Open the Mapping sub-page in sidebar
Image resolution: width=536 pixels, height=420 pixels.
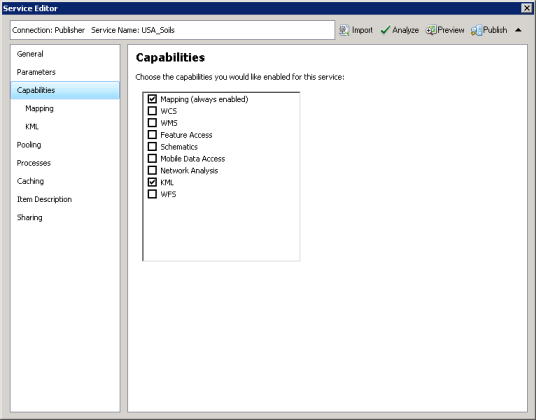65,108
